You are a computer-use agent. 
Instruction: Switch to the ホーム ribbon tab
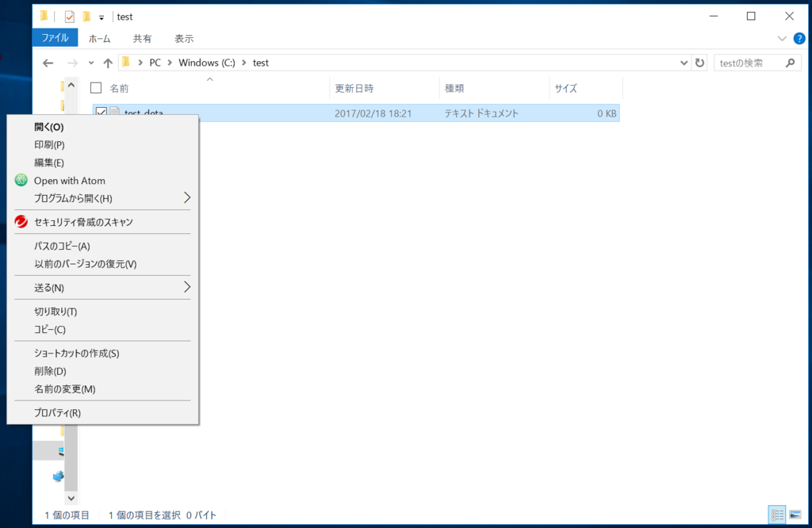point(99,38)
